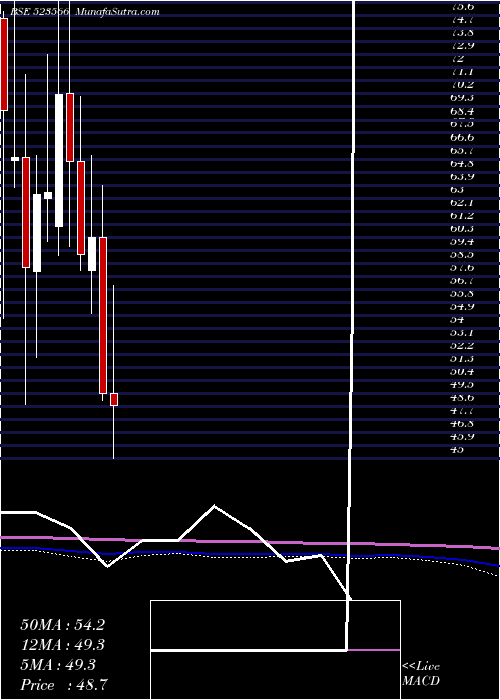The width and height of the screenshot is (500, 700).
Task: Click the 12MA : 49.3 reading
Action: [x=63, y=645]
